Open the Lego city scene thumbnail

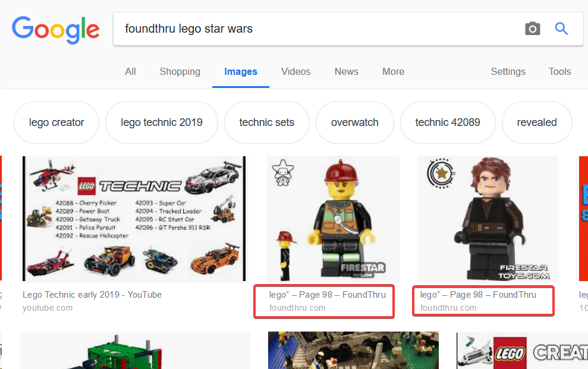pos(353,350)
